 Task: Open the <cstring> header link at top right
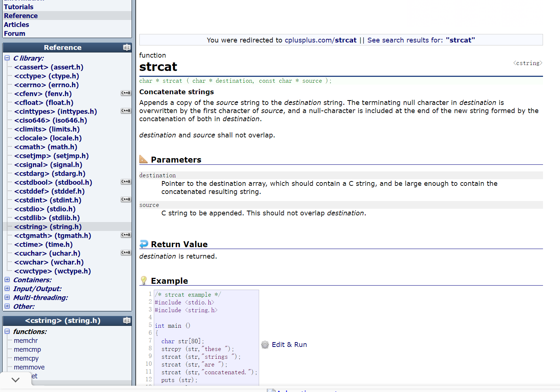pyautogui.click(x=527, y=63)
